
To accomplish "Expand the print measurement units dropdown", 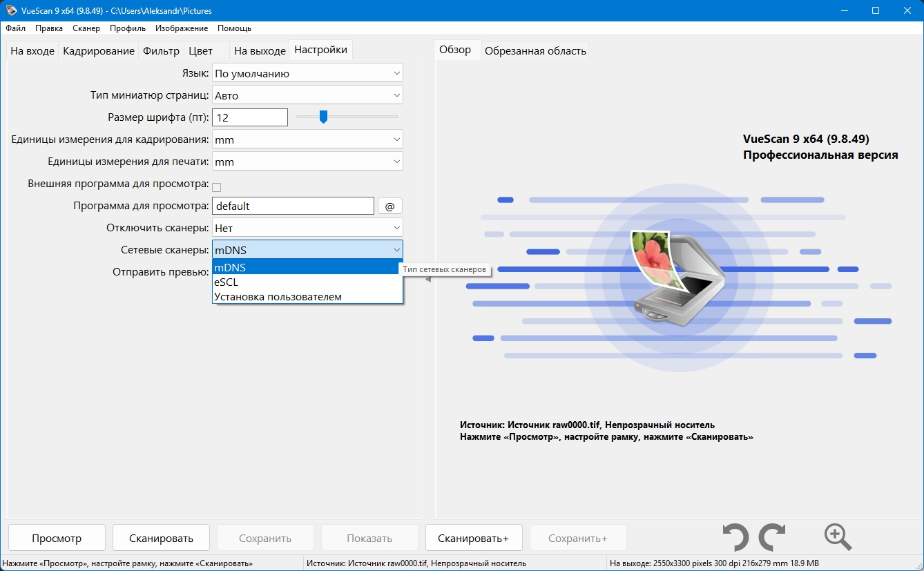I will click(x=307, y=162).
